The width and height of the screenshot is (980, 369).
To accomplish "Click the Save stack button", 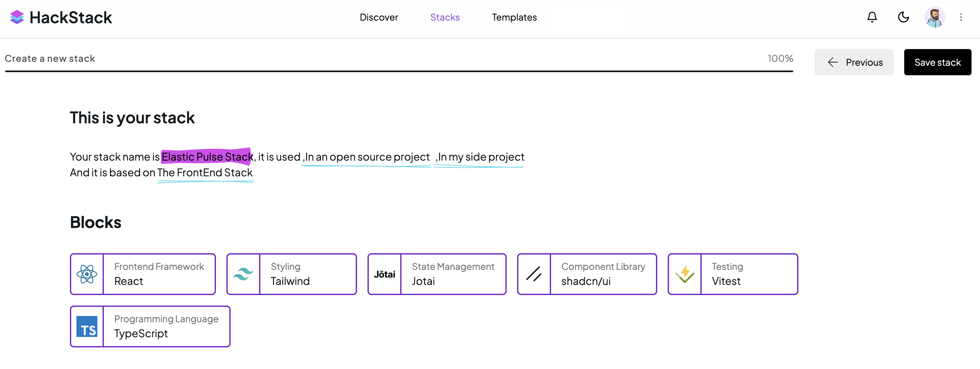I will (x=938, y=62).
